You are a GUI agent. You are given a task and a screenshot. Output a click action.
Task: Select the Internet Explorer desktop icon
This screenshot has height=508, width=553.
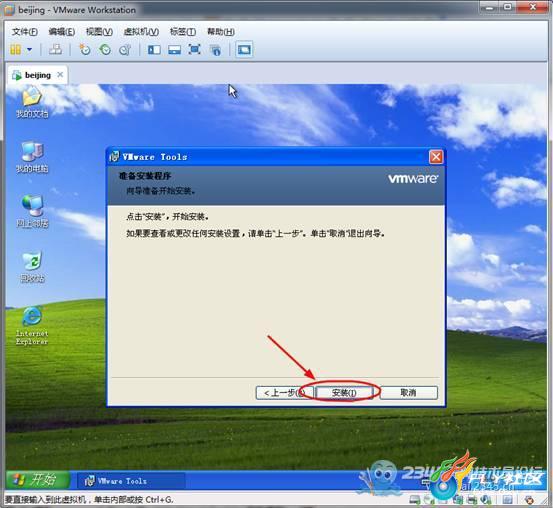pyautogui.click(x=32, y=325)
